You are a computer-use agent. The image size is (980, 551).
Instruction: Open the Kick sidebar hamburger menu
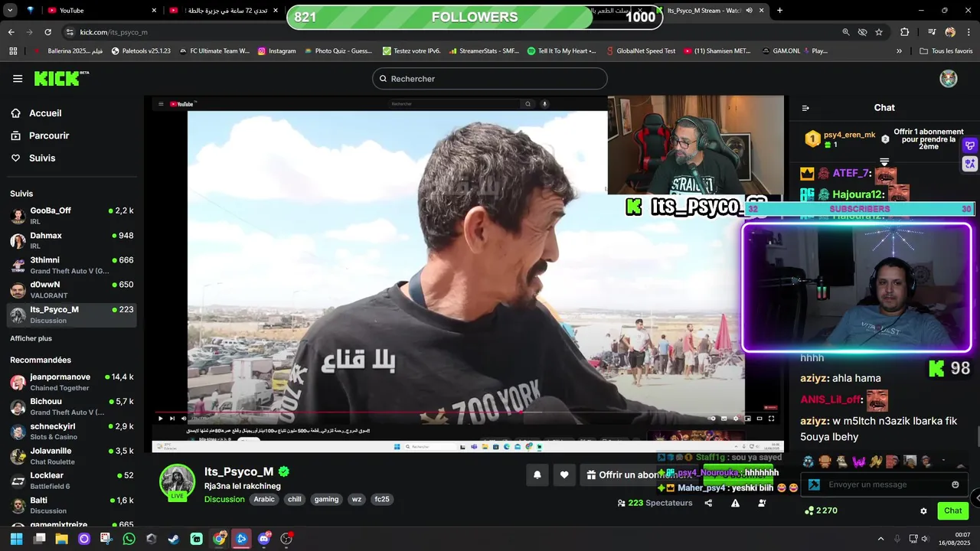coord(18,78)
